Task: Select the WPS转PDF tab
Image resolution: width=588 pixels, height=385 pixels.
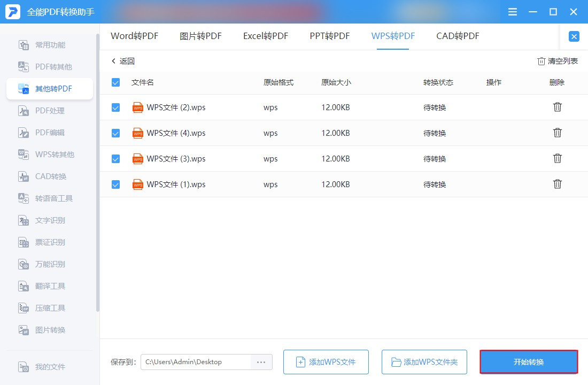Action: (x=393, y=36)
